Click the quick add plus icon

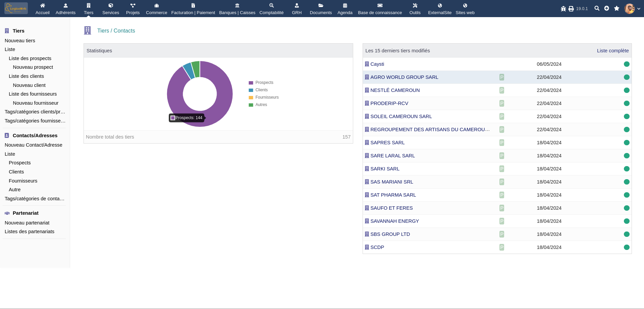607,8
